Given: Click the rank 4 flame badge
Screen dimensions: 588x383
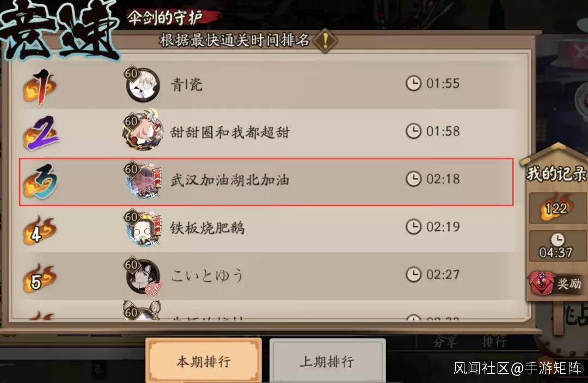Looking at the screenshot, I should point(40,231).
